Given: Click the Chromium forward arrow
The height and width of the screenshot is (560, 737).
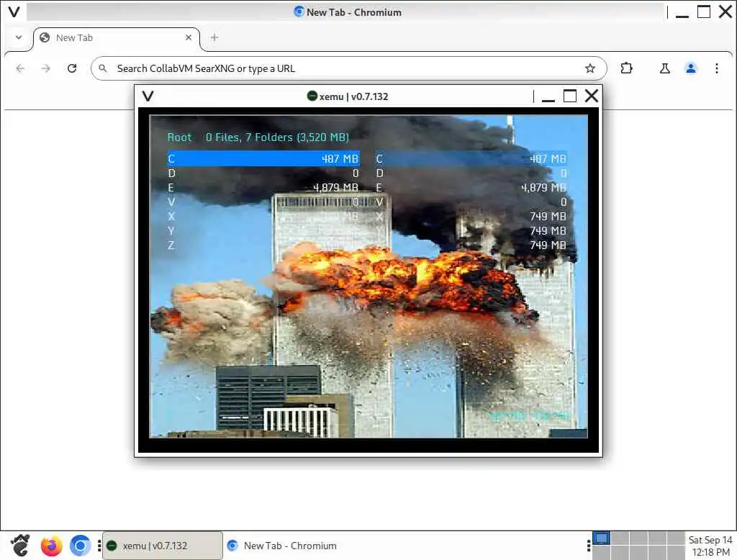Looking at the screenshot, I should click(x=45, y=68).
